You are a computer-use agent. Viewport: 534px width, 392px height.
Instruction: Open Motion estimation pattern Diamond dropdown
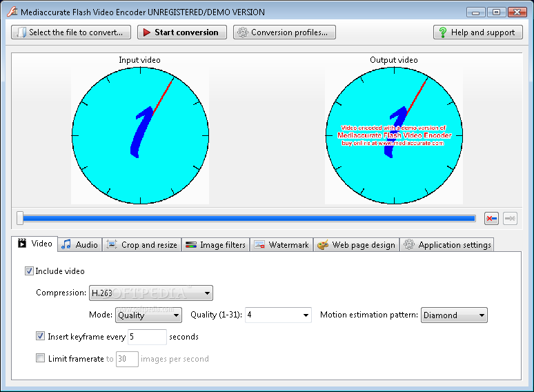tap(454, 315)
